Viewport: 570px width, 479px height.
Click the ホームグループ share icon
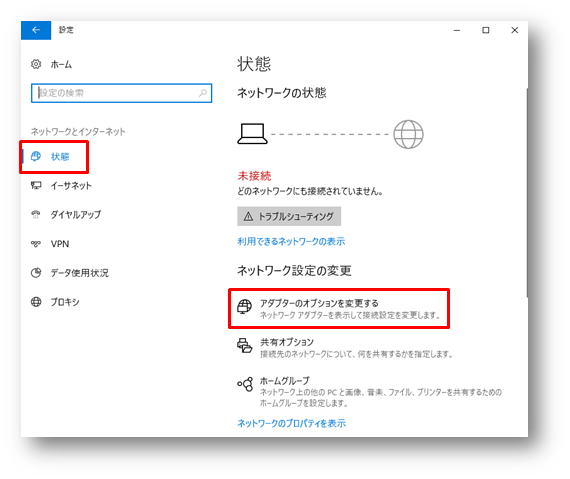click(x=245, y=384)
